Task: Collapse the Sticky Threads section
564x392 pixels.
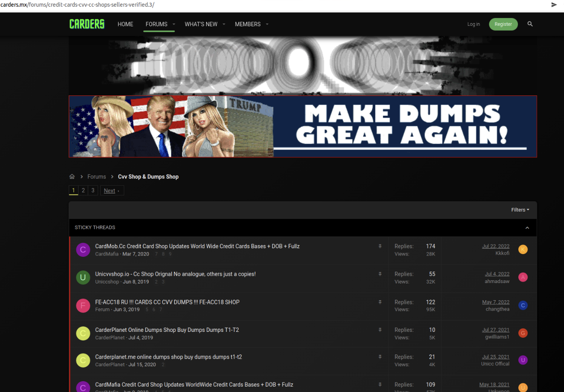Action: pos(527,227)
